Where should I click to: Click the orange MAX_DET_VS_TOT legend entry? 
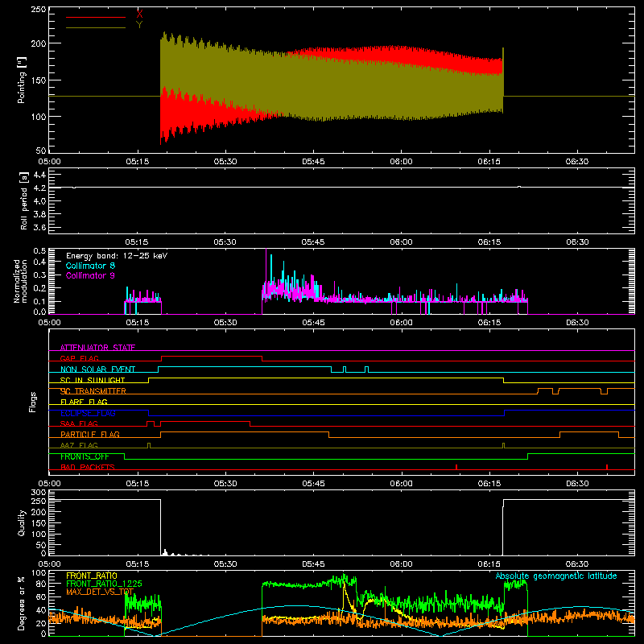coord(100,592)
